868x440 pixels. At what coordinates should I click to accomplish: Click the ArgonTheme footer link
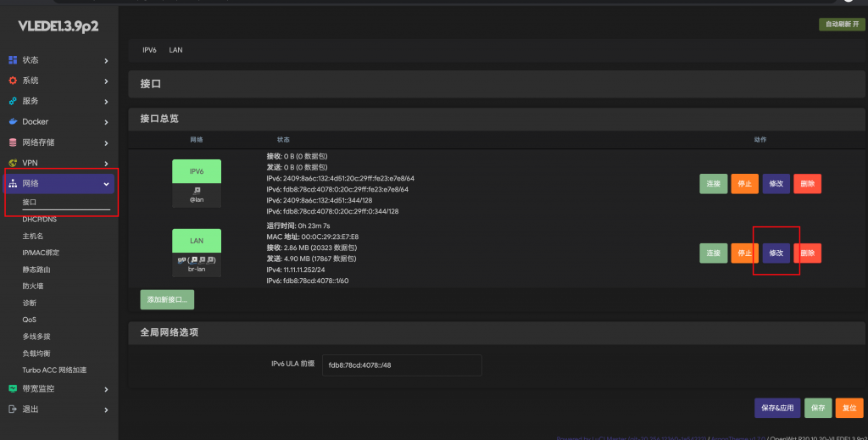pos(737,437)
